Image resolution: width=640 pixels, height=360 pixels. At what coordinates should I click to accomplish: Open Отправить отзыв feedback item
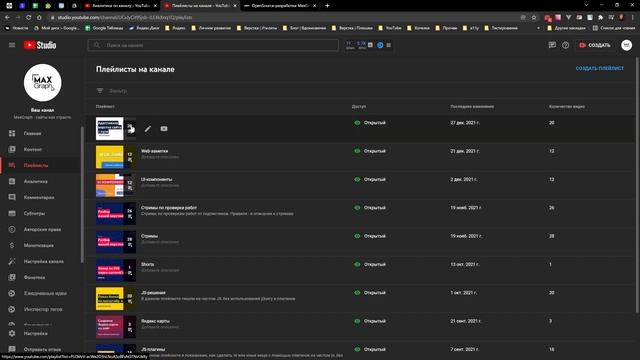(41, 349)
